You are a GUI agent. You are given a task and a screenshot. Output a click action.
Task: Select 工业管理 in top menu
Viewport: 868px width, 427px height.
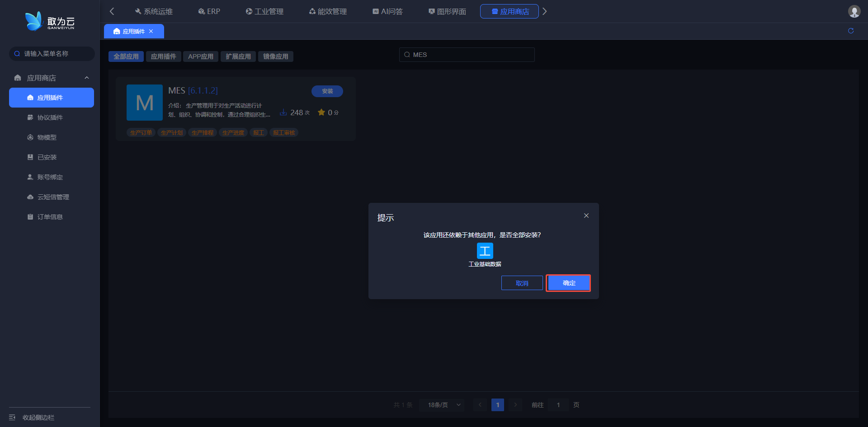coord(265,11)
